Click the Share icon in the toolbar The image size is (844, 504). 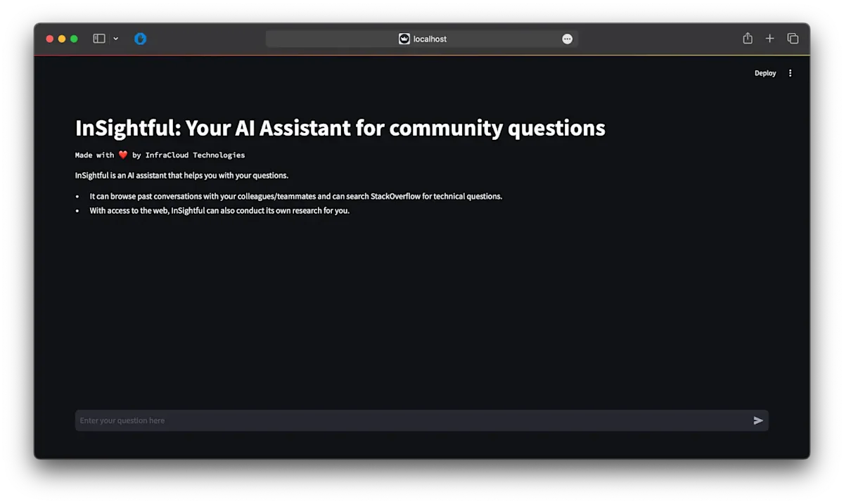point(748,39)
